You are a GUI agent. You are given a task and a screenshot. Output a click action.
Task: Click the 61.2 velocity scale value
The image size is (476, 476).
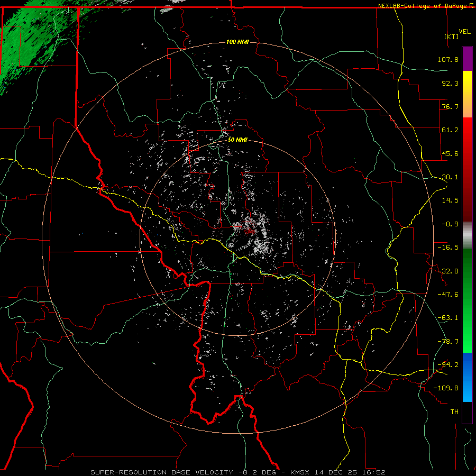pos(450,130)
